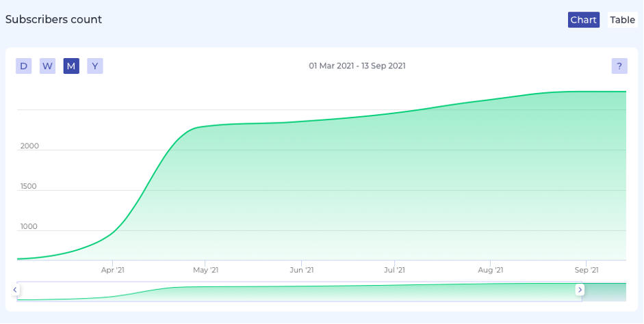Select yearly grouping with Y button

click(95, 66)
